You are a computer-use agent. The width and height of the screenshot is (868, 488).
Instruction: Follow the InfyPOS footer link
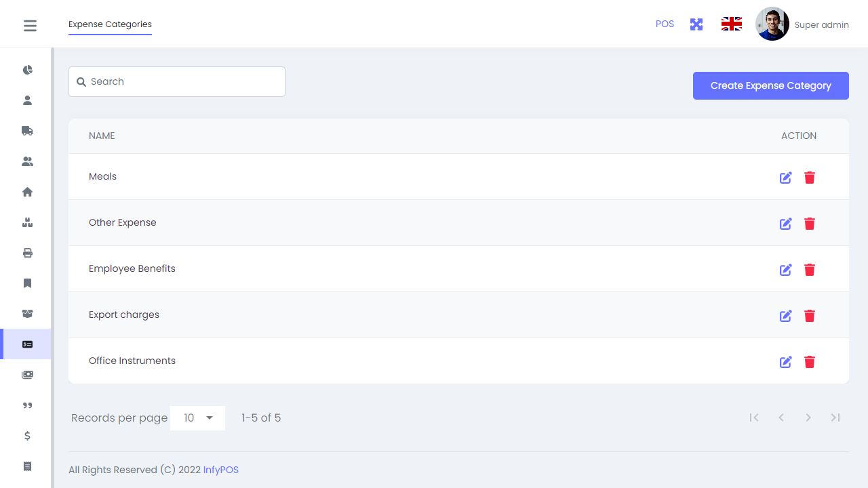click(x=220, y=469)
